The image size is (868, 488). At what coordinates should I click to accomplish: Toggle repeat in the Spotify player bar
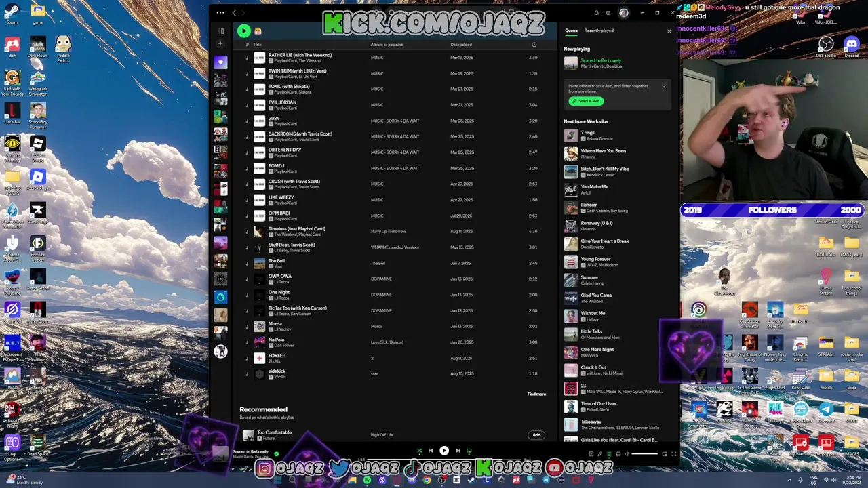coord(469,451)
